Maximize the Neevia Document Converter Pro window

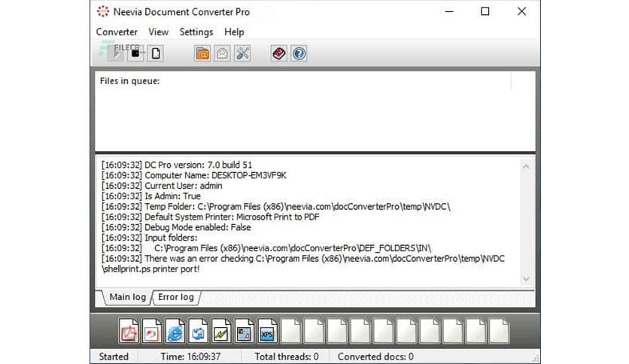pyautogui.click(x=485, y=11)
